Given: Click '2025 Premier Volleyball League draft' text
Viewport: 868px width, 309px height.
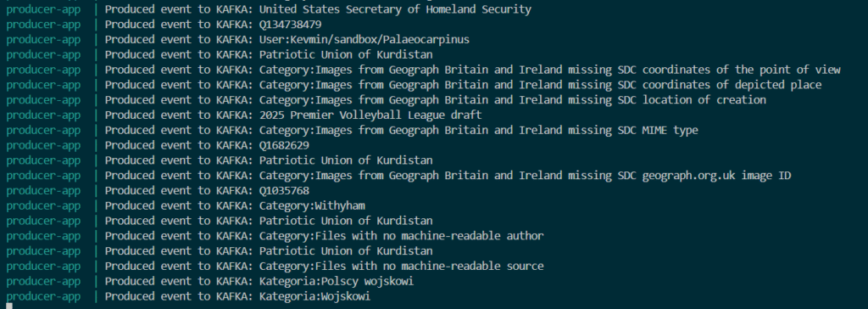Looking at the screenshot, I should [370, 115].
